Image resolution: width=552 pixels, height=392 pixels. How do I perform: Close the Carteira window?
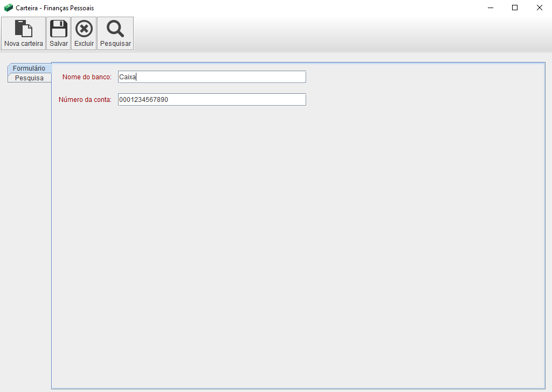[539, 8]
